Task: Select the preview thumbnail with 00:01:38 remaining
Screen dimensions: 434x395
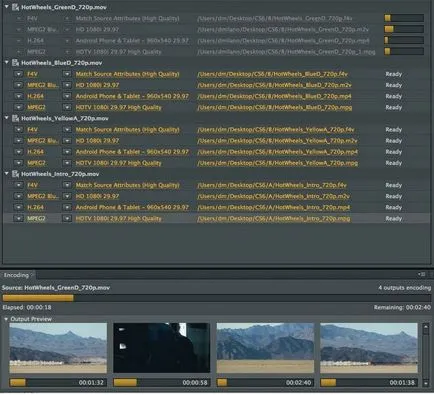Action: [x=369, y=348]
